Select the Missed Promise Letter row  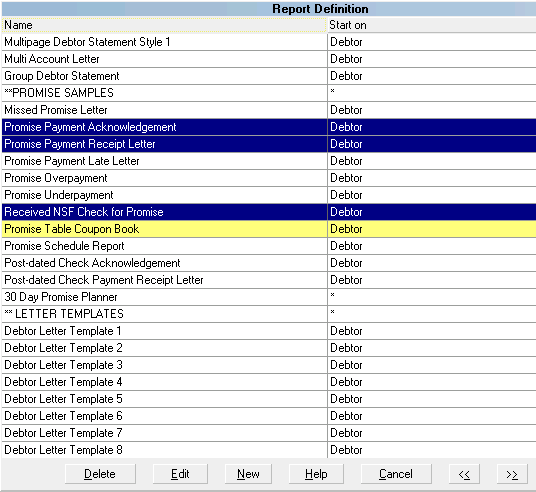pos(269,110)
